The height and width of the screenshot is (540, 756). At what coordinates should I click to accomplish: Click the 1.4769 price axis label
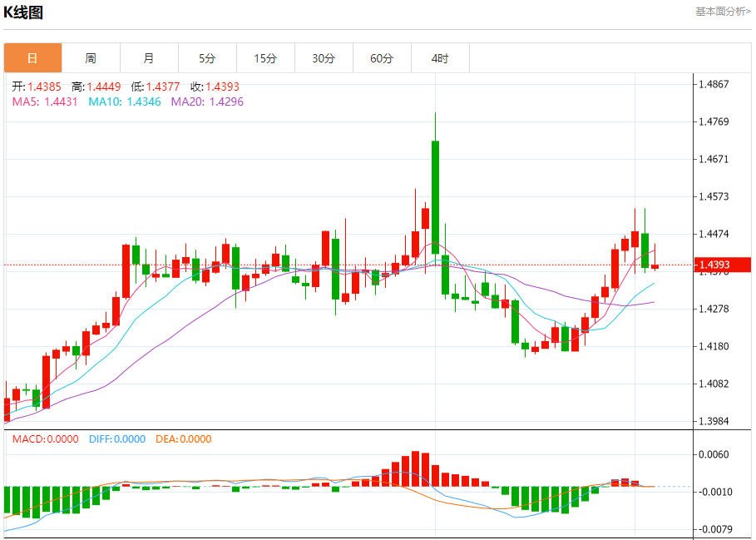(714, 121)
